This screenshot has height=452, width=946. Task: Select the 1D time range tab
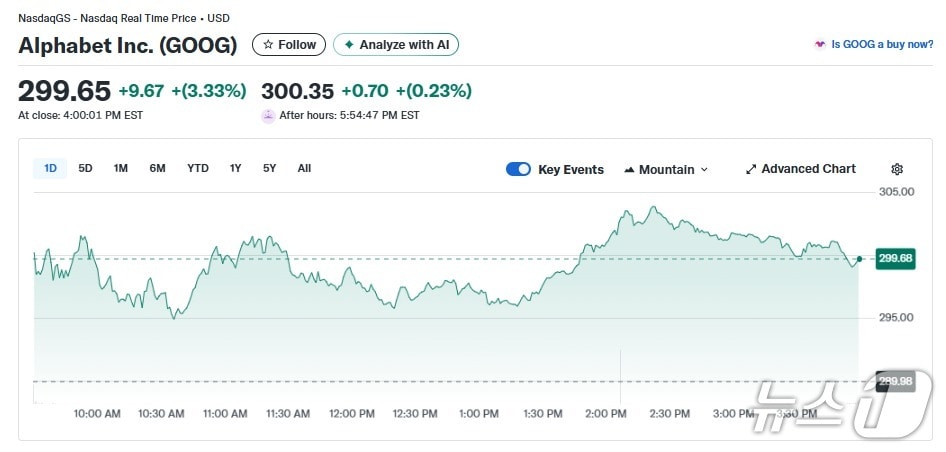tap(51, 168)
